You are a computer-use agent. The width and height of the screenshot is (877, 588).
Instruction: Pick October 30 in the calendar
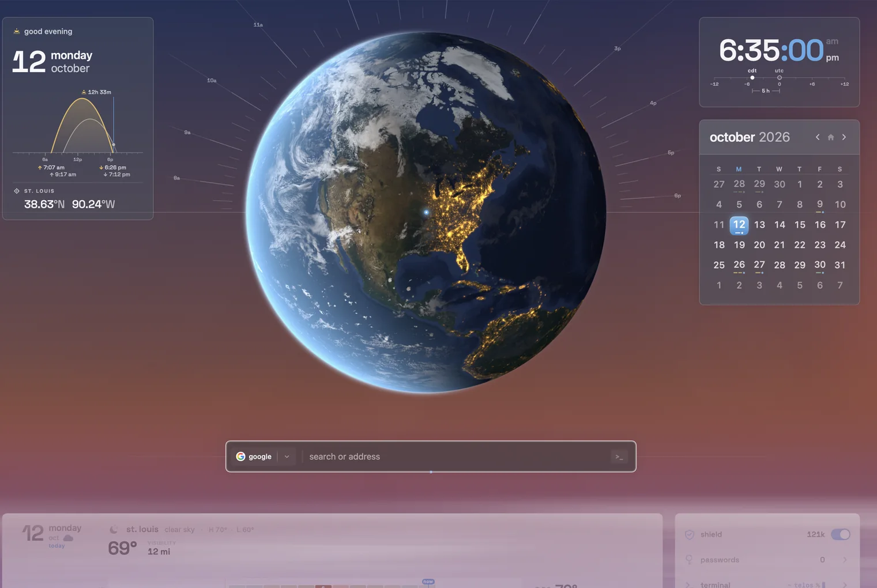pyautogui.click(x=820, y=265)
